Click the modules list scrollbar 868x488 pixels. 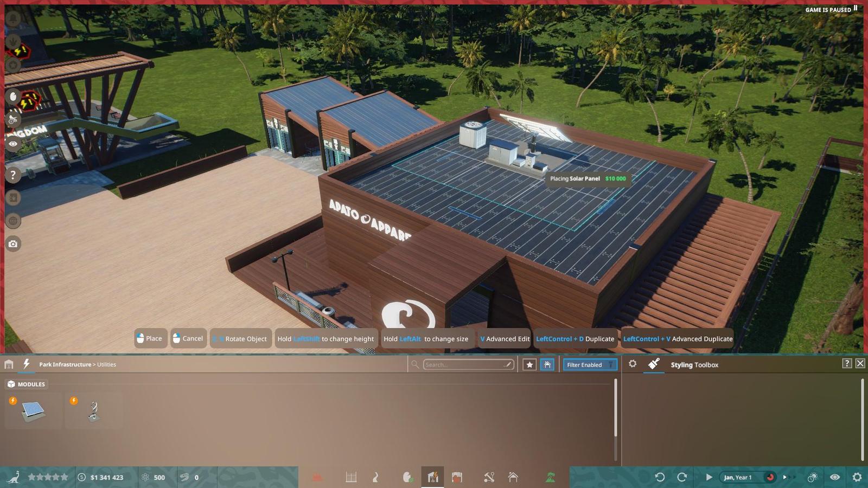tap(615, 407)
